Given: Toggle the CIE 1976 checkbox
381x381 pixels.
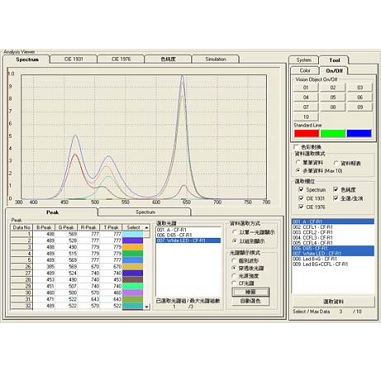Looking at the screenshot, I should pyautogui.click(x=301, y=207).
